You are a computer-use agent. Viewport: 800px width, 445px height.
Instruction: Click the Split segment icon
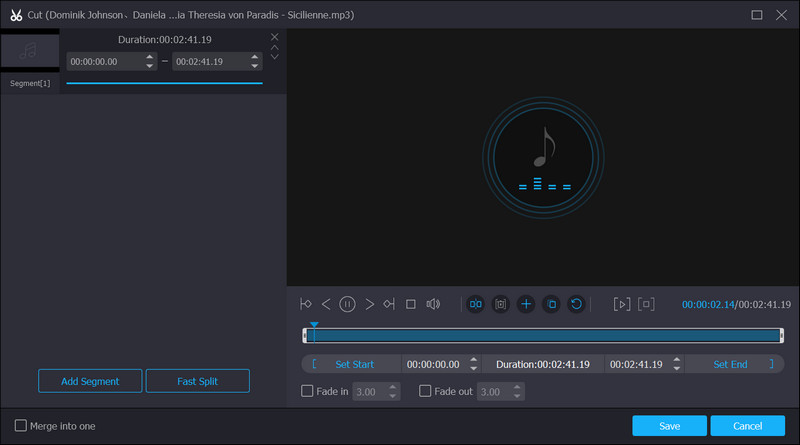[x=476, y=304]
